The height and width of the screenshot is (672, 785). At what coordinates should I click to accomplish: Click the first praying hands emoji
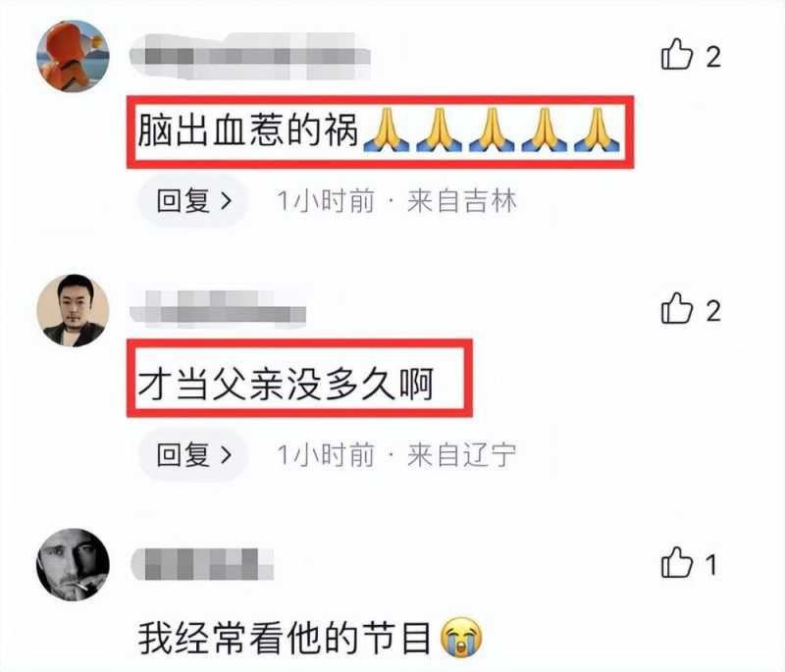386,130
